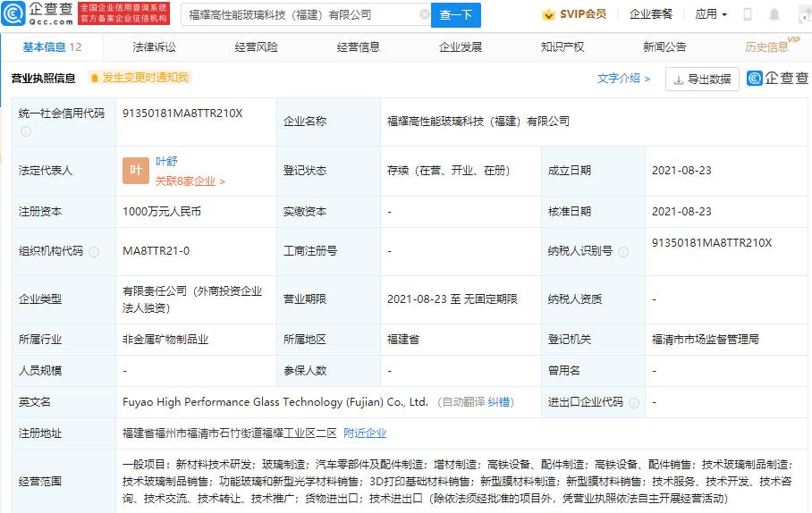Select 核准日期 value 2021-08-23
The width and height of the screenshot is (812, 513).
[681, 212]
